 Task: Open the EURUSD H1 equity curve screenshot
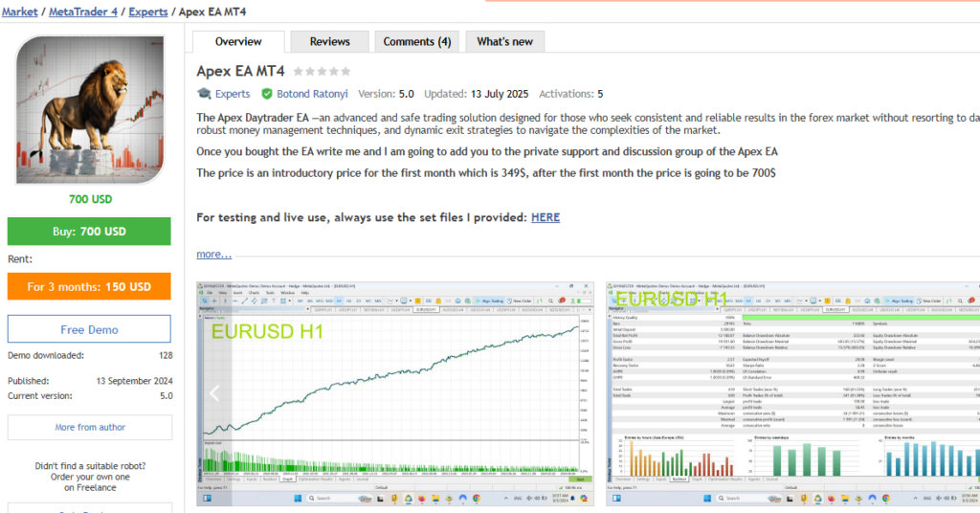(x=395, y=393)
